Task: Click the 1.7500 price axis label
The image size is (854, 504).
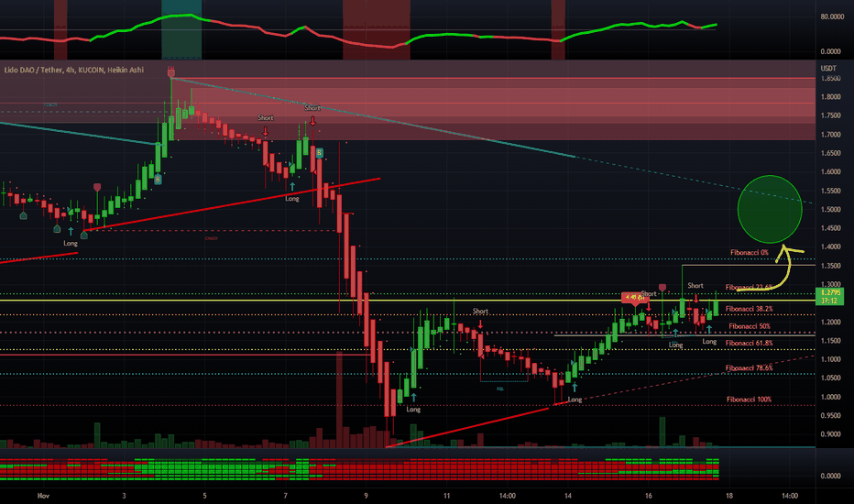Action: coord(830,115)
